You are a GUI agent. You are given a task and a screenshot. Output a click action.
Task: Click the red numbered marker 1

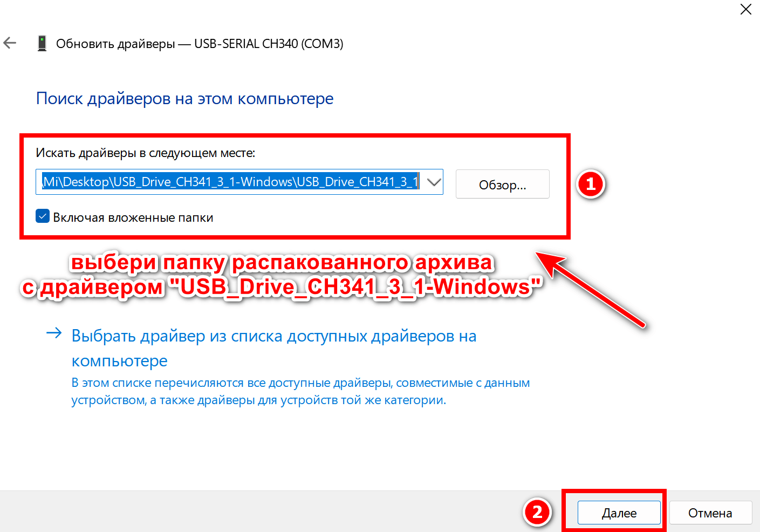591,184
